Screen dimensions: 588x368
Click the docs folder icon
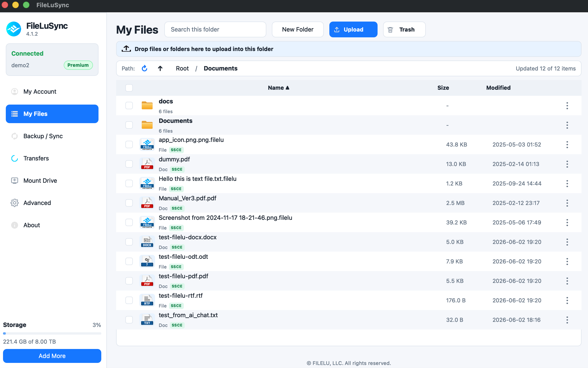pos(147,105)
